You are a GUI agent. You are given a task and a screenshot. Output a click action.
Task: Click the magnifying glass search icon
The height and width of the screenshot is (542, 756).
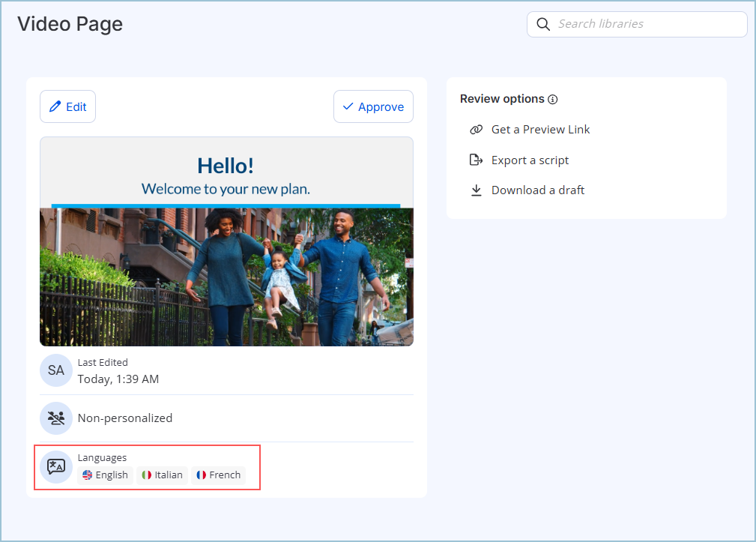click(543, 24)
